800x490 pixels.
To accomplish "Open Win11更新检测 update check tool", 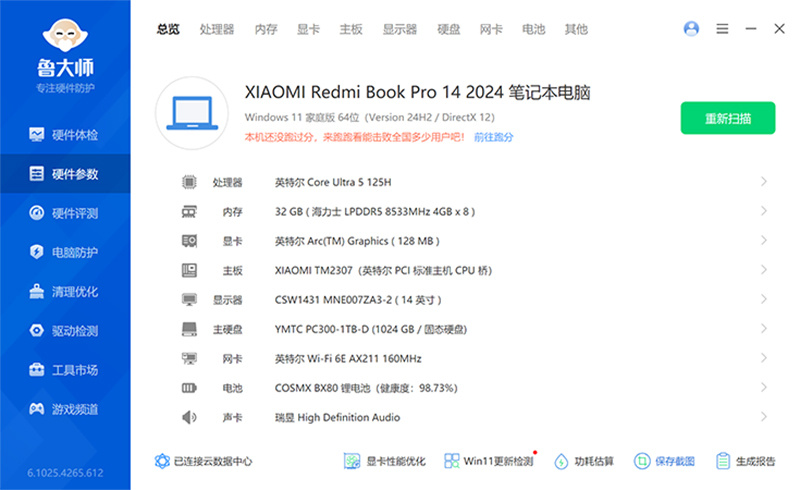I will coord(488,461).
